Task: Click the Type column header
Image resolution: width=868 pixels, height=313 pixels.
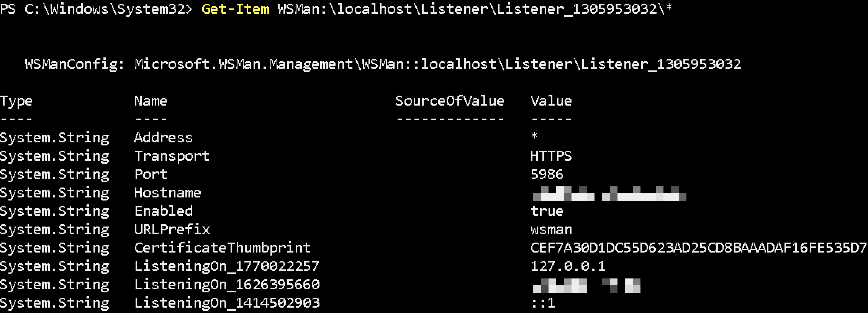Action: pos(16,101)
